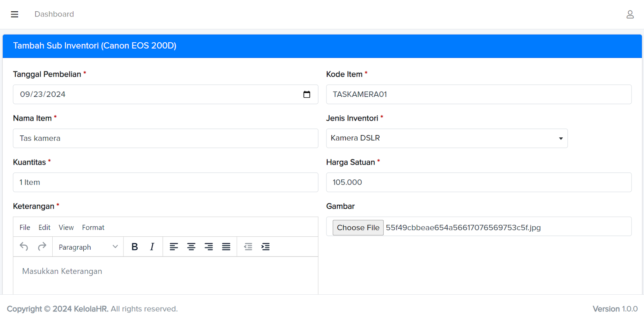The width and height of the screenshot is (644, 322).
Task: Toggle bold formatting
Action: click(135, 247)
